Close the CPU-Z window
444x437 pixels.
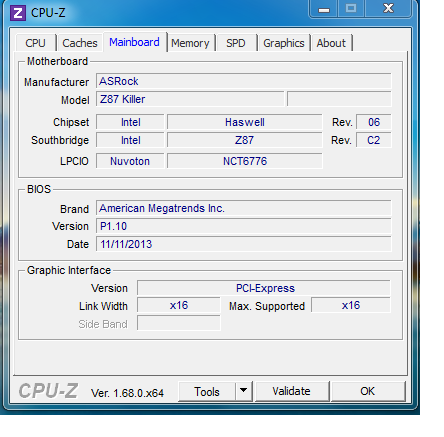pos(389,8)
